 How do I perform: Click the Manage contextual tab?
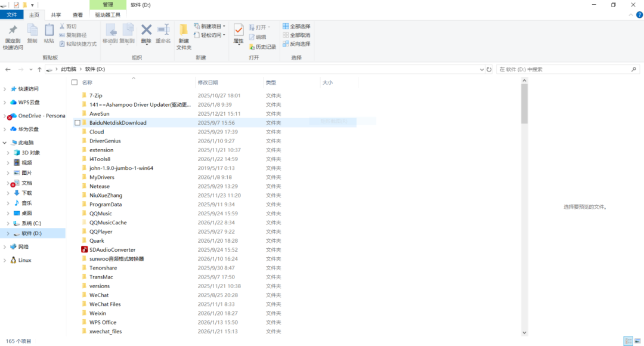click(107, 5)
